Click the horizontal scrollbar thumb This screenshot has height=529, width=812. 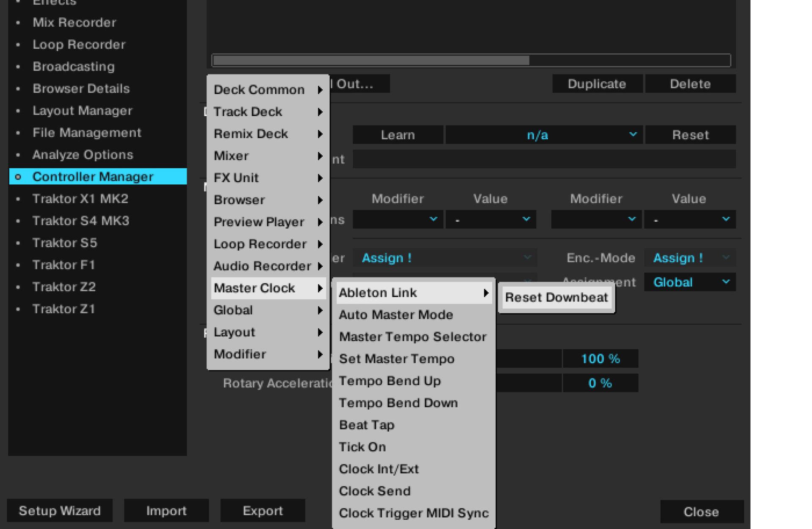371,60
